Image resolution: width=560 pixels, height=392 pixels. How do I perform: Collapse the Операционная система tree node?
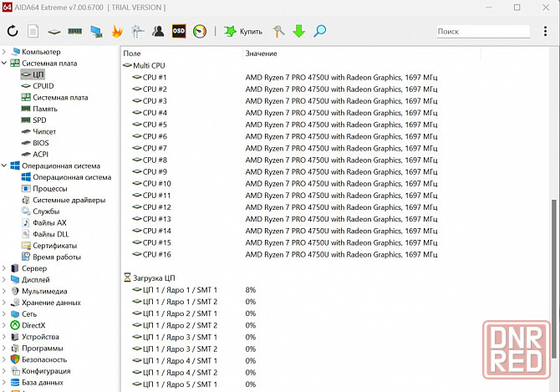tap(4, 165)
